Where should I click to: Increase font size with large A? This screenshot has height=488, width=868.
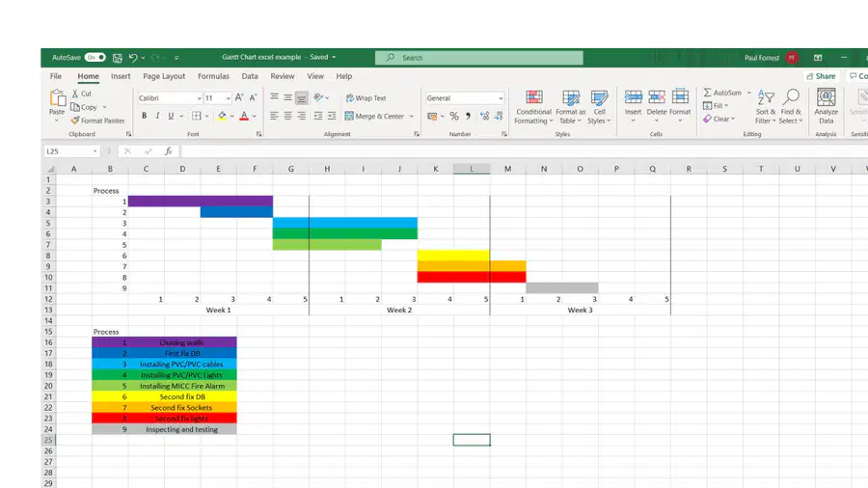[x=239, y=97]
